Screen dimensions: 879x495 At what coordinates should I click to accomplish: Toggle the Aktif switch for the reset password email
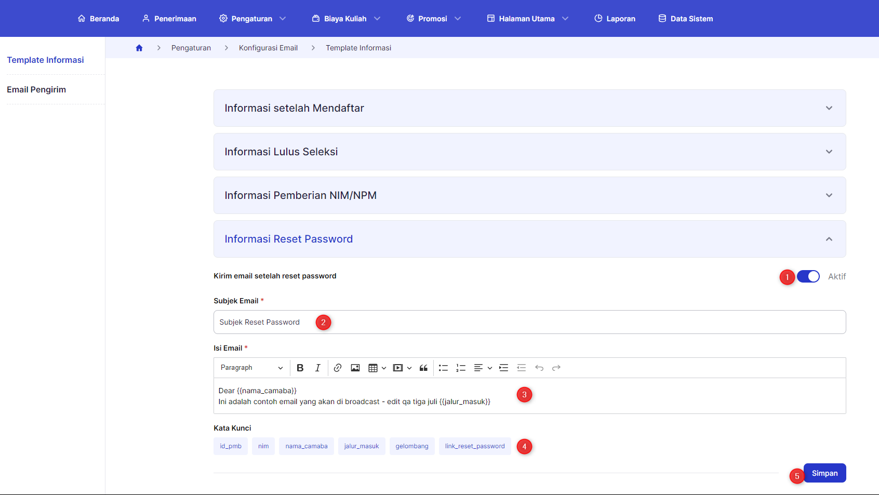pyautogui.click(x=808, y=276)
